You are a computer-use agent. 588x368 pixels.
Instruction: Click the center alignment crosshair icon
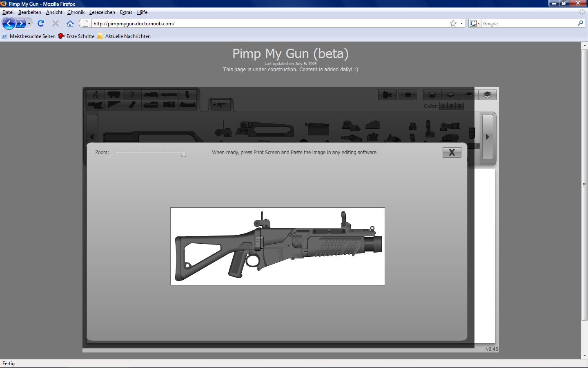tap(408, 95)
